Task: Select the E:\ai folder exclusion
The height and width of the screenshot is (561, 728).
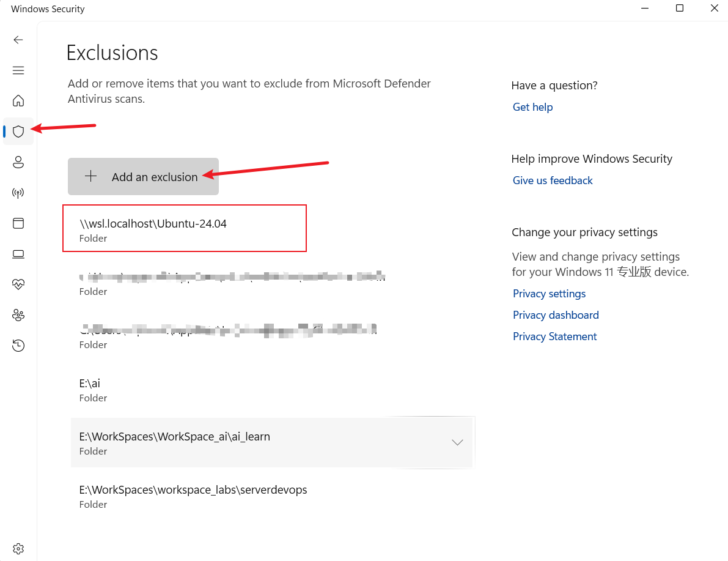Action: (90, 389)
